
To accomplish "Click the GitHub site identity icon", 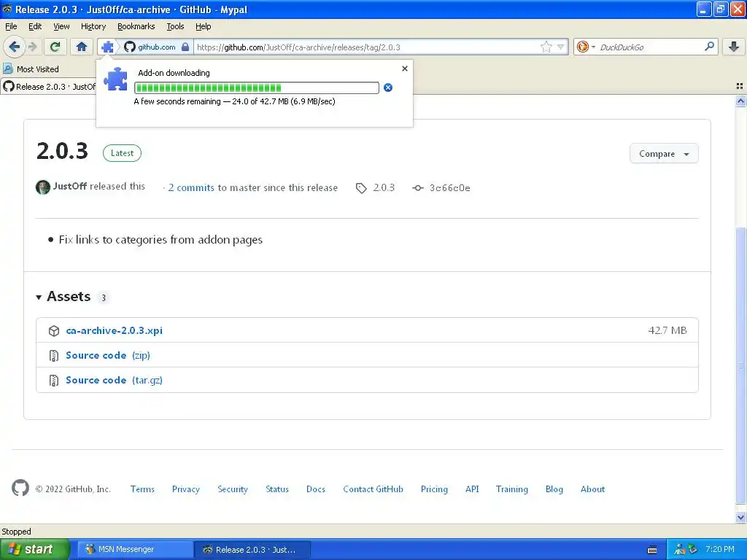I will click(x=129, y=47).
